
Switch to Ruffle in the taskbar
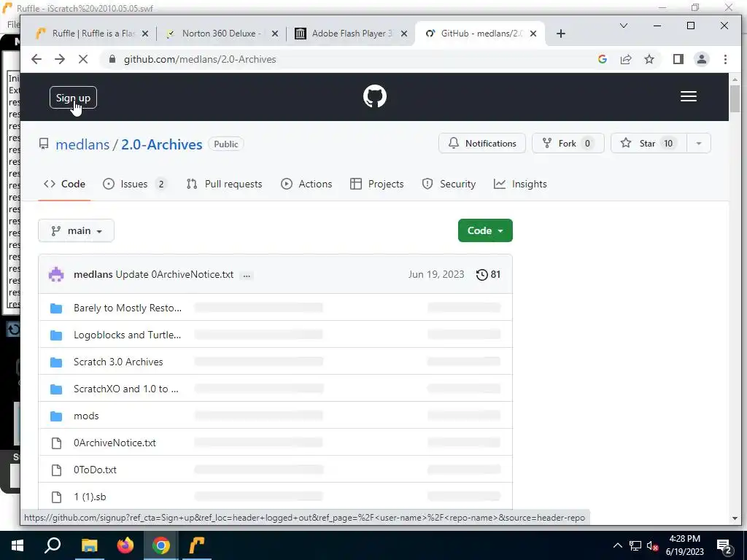click(x=197, y=545)
